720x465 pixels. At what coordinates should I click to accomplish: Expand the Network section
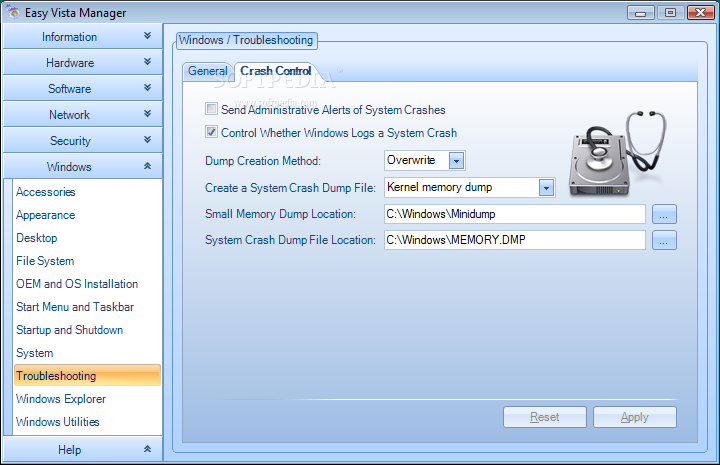click(x=83, y=114)
